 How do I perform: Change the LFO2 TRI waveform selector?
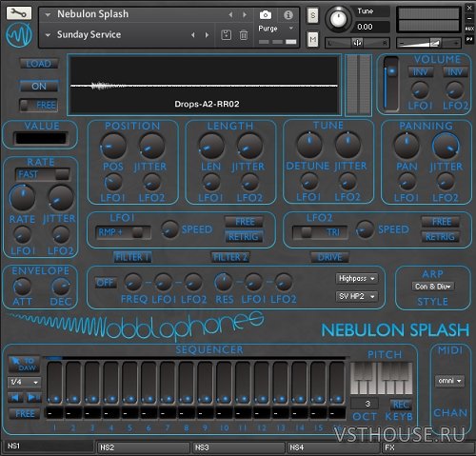320,232
